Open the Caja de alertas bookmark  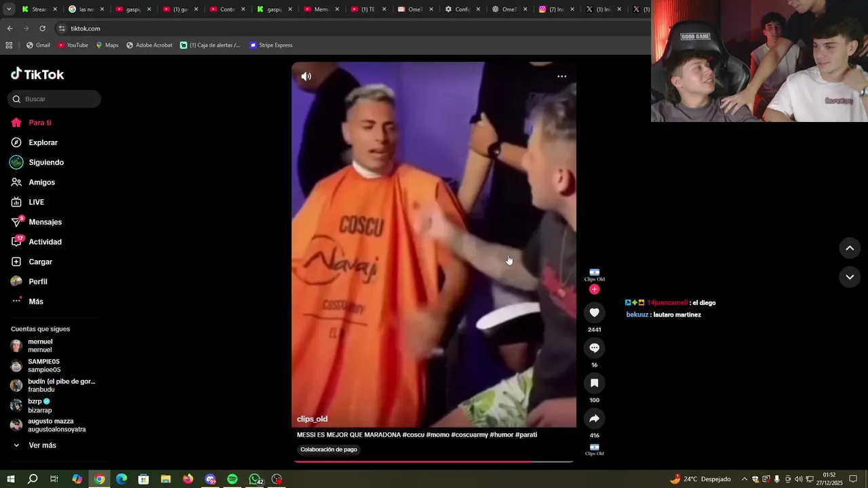tap(210, 45)
